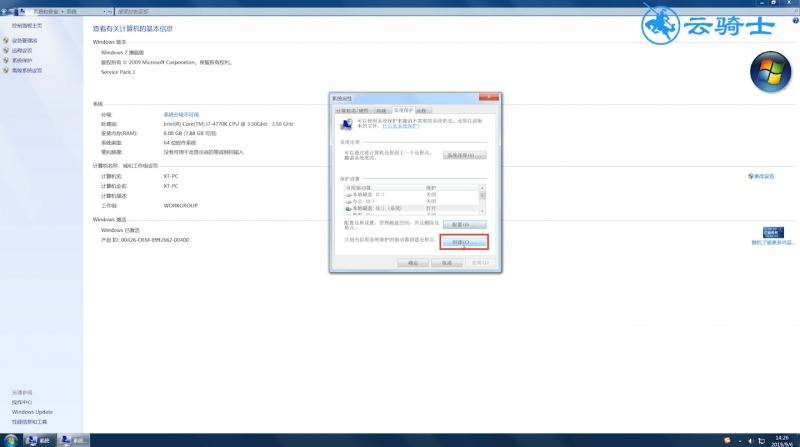Click the shield icon beside 高级系统设置

tap(6, 70)
